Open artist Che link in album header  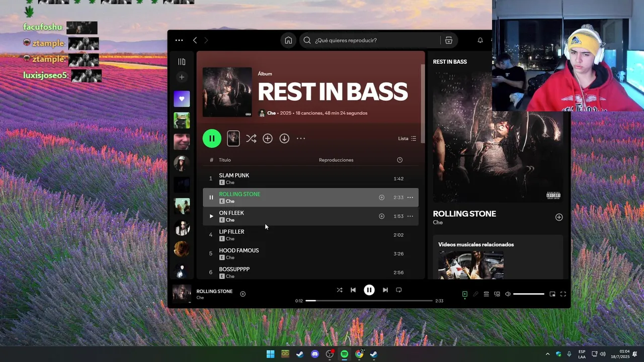[271, 113]
